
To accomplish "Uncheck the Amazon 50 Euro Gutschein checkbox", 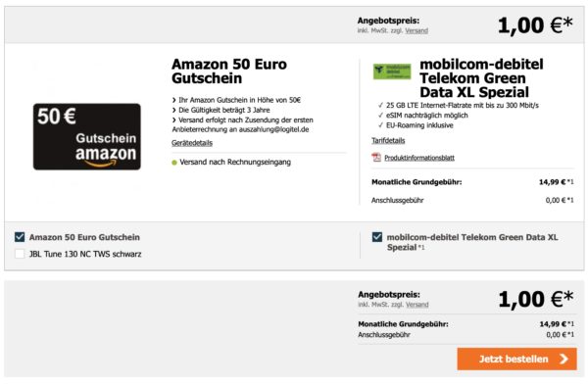I will [x=20, y=237].
